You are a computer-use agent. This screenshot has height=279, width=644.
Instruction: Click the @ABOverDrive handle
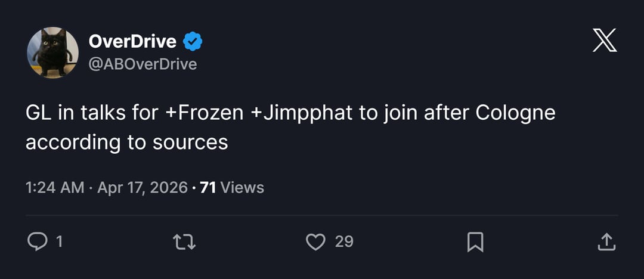pos(143,64)
